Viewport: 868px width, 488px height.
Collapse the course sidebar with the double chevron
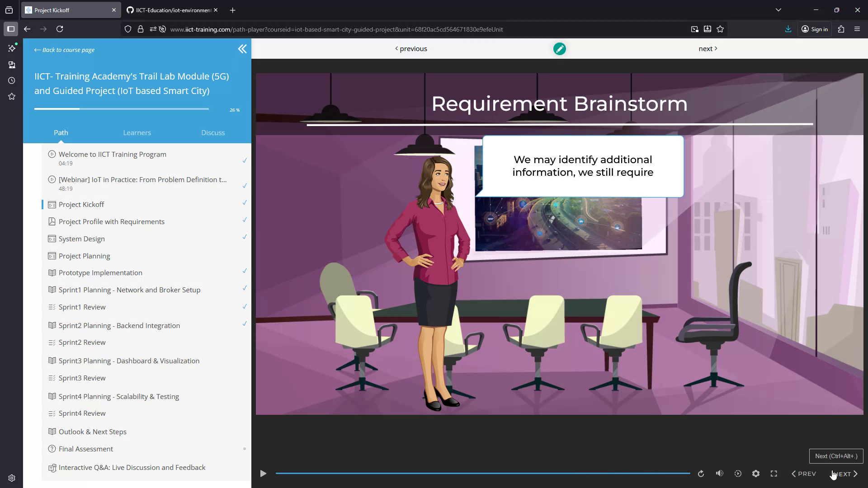(x=242, y=49)
